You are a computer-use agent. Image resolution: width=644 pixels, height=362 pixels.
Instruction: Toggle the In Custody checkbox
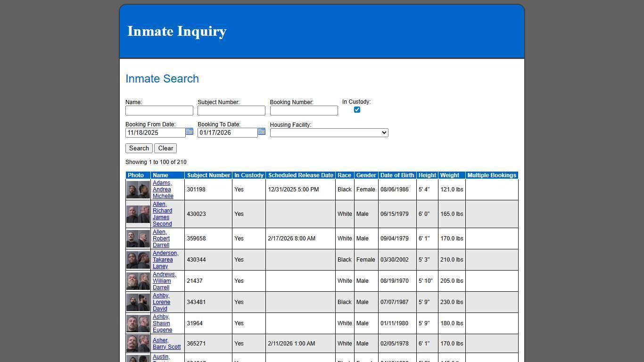point(357,109)
